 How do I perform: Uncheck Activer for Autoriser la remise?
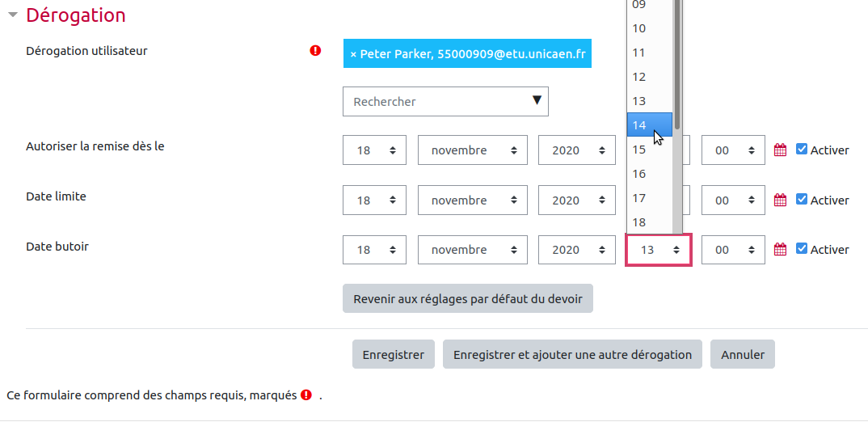(x=802, y=150)
